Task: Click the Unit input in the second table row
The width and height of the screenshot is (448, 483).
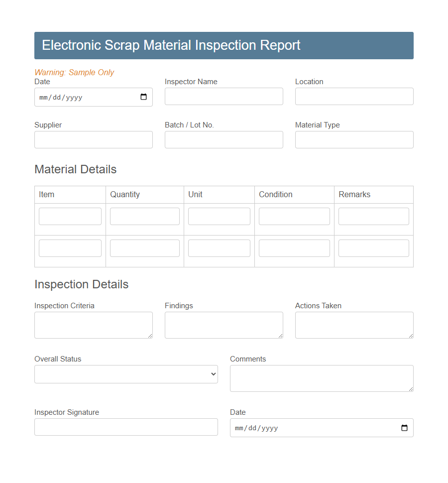Action: click(219, 248)
